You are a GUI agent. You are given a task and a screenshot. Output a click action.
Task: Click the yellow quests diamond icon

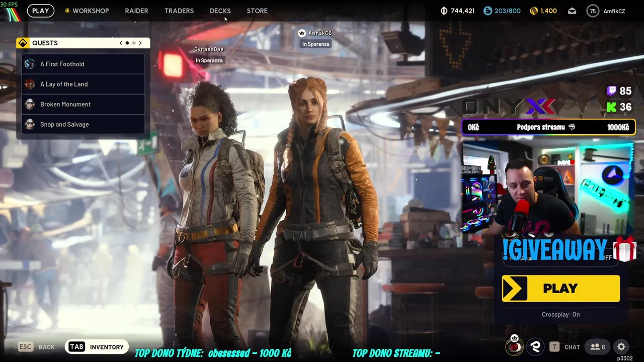[23, 43]
